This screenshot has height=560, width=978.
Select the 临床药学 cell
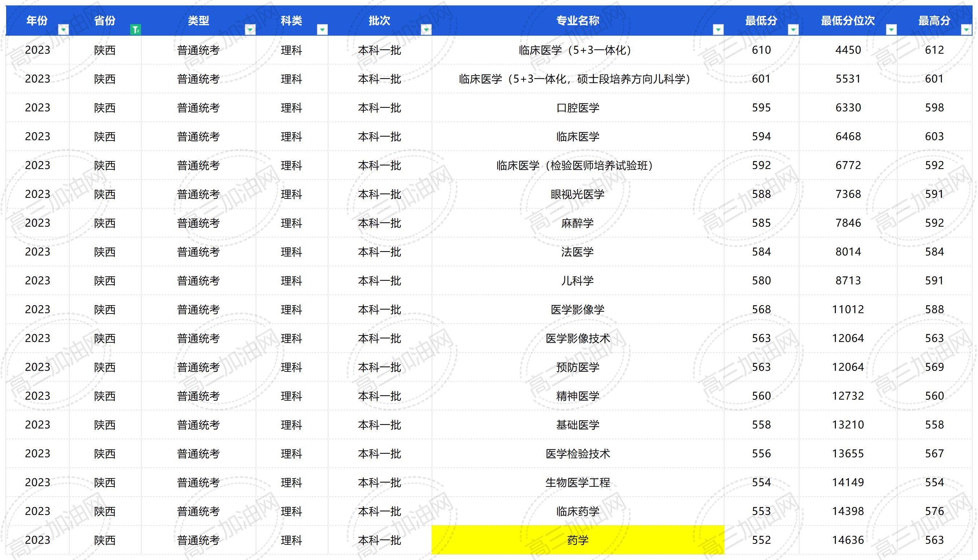click(577, 511)
